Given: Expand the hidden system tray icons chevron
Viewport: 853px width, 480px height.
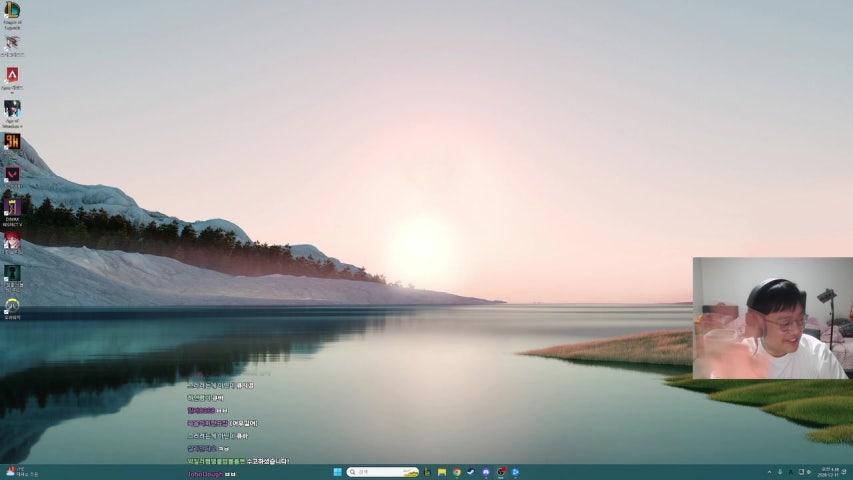Looking at the screenshot, I should click(x=769, y=472).
